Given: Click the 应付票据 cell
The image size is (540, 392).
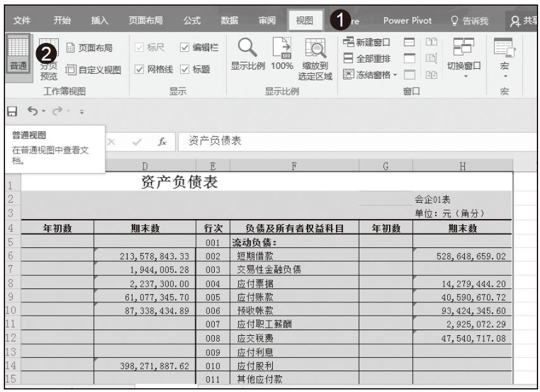Looking at the screenshot, I should point(294,283).
